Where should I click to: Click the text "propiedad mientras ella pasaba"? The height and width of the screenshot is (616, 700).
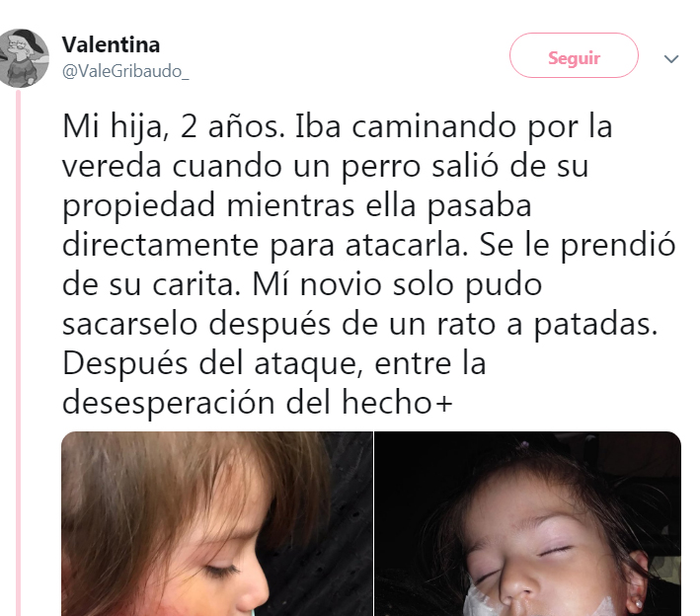click(x=297, y=206)
